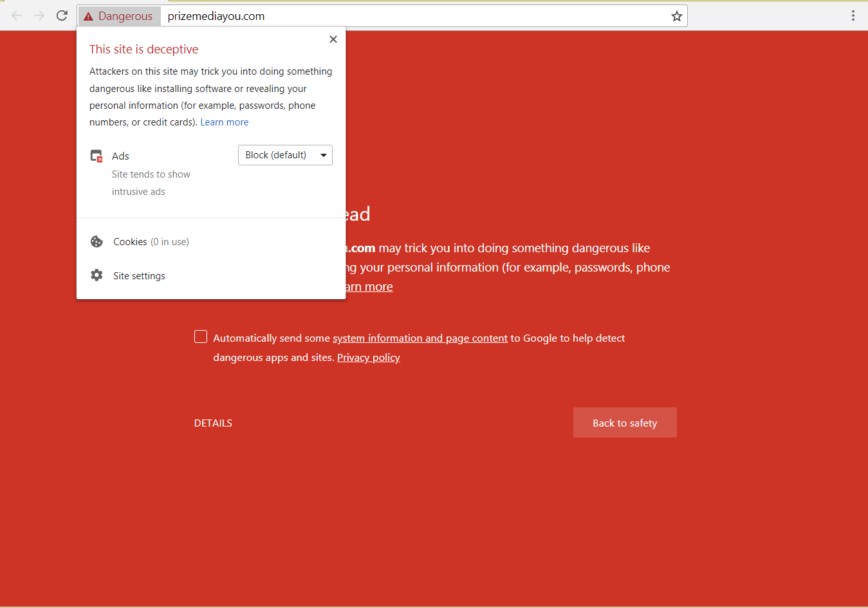Open Learn more link in popup
Image resolution: width=868 pixels, height=608 pixels.
tap(224, 122)
